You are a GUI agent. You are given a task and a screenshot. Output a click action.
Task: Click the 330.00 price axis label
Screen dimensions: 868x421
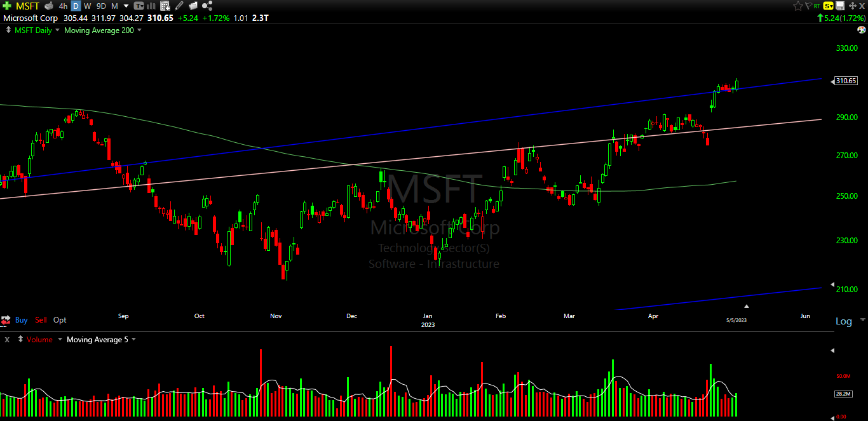pyautogui.click(x=847, y=48)
